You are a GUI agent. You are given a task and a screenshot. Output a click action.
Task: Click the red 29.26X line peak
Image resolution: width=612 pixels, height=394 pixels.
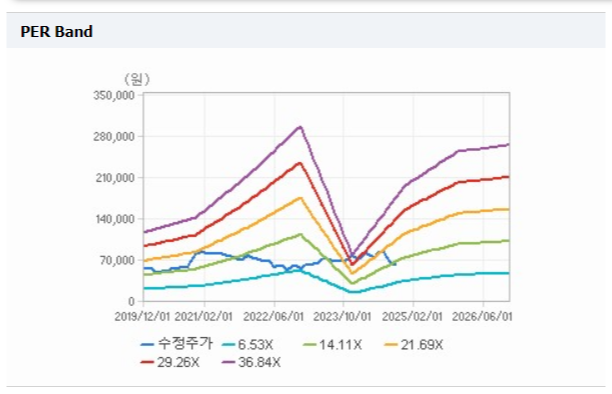(x=300, y=163)
